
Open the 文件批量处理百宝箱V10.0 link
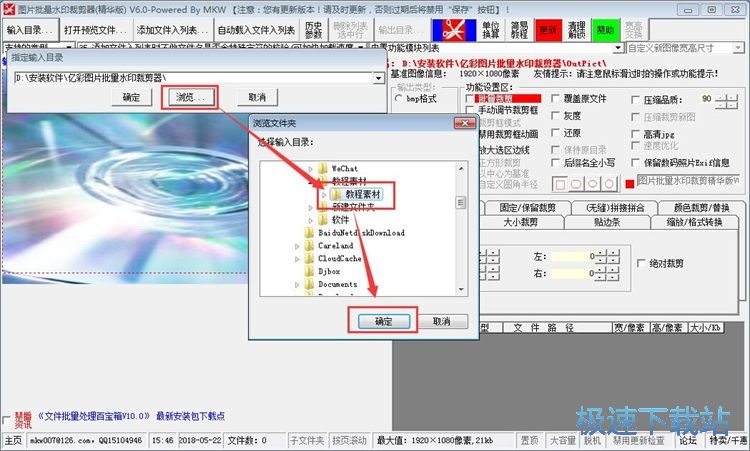[x=94, y=416]
